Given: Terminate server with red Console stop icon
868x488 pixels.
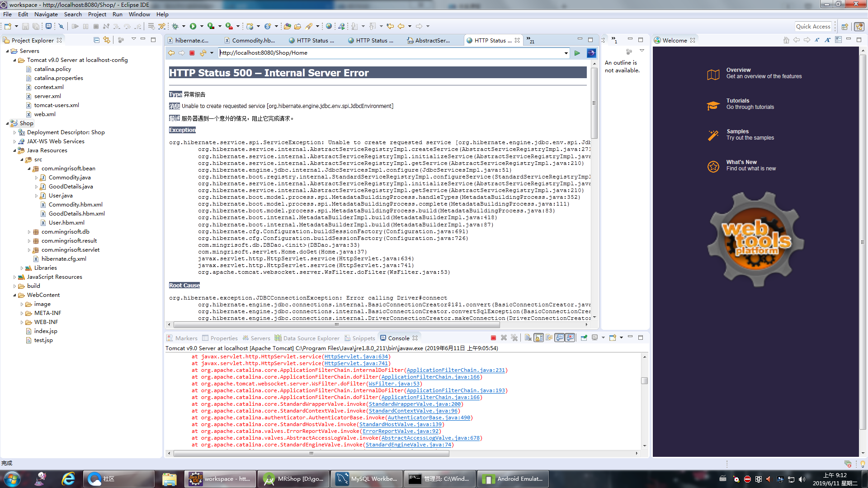Looking at the screenshot, I should tap(493, 338).
